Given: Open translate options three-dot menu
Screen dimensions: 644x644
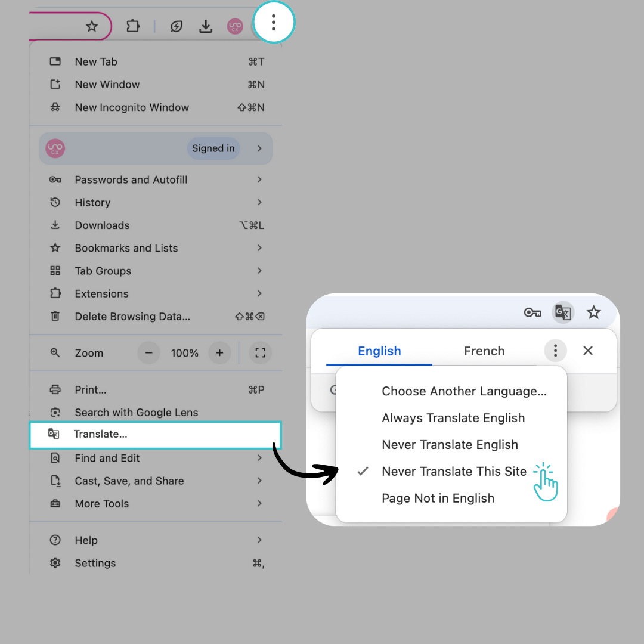Looking at the screenshot, I should (555, 351).
